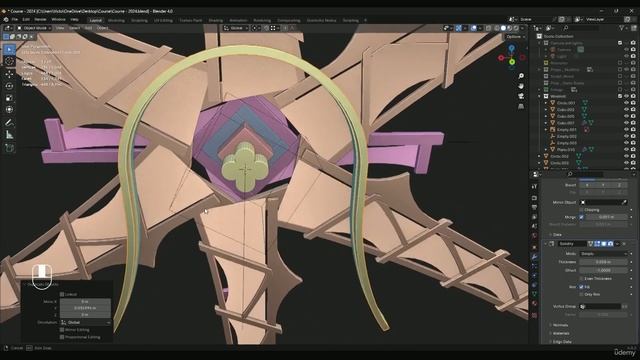
Task: Switch to material preview shading
Action: tap(510, 28)
